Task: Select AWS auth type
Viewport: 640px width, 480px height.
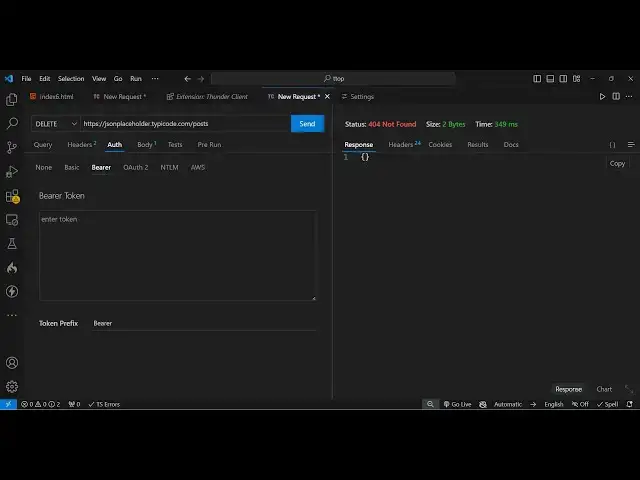Action: (x=198, y=167)
